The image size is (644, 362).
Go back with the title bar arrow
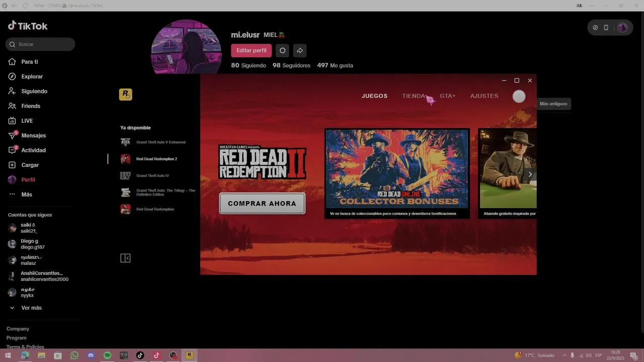point(14,6)
